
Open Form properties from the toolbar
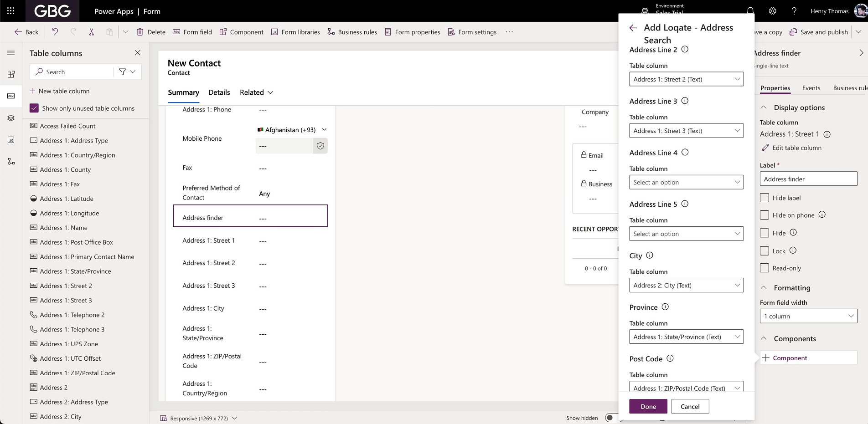point(412,32)
